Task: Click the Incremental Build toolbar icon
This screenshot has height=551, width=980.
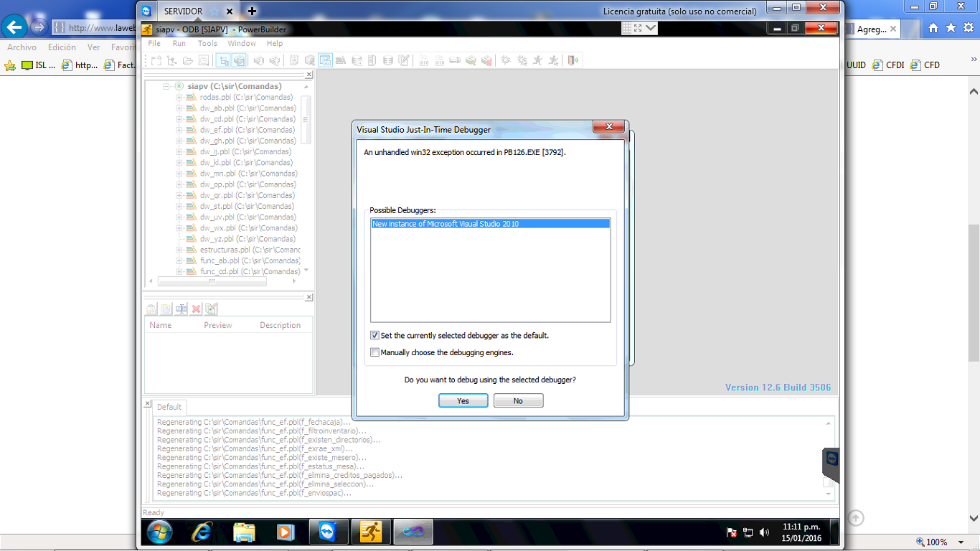Action: point(423,61)
